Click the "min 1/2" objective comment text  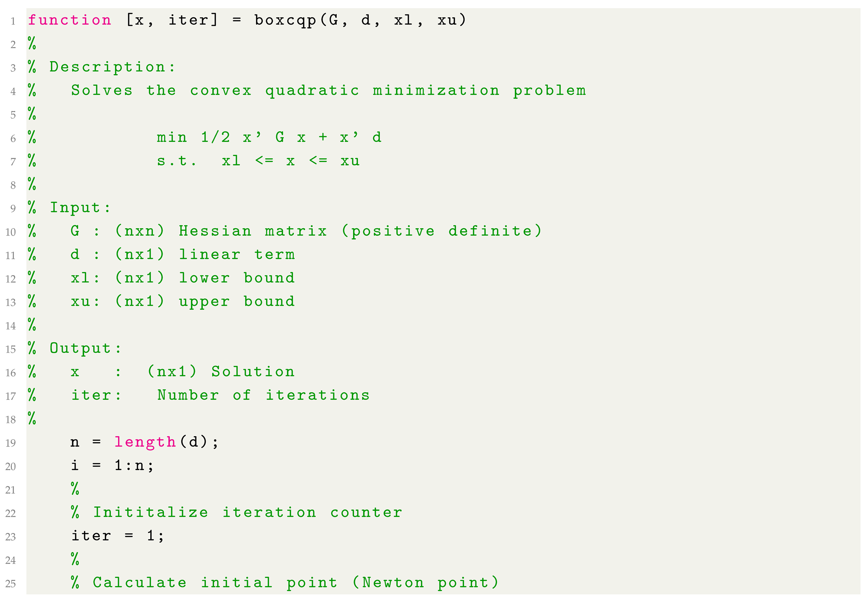(x=193, y=137)
